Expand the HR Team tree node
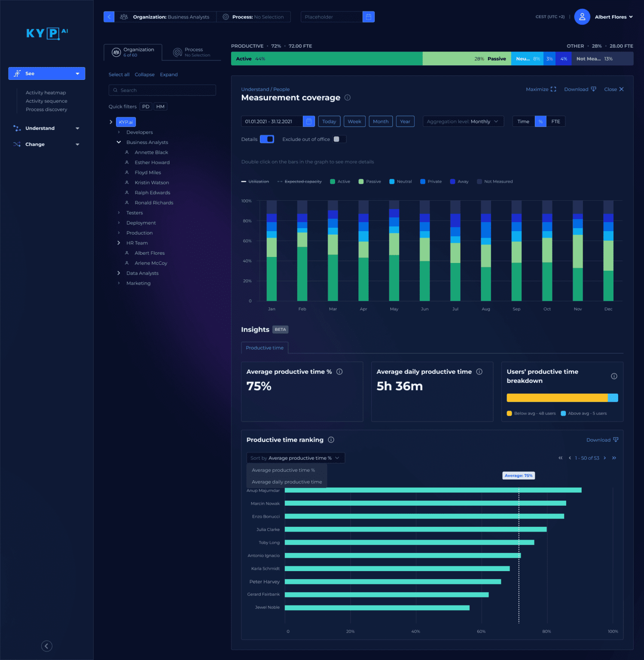This screenshot has height=660, width=644. [x=119, y=243]
